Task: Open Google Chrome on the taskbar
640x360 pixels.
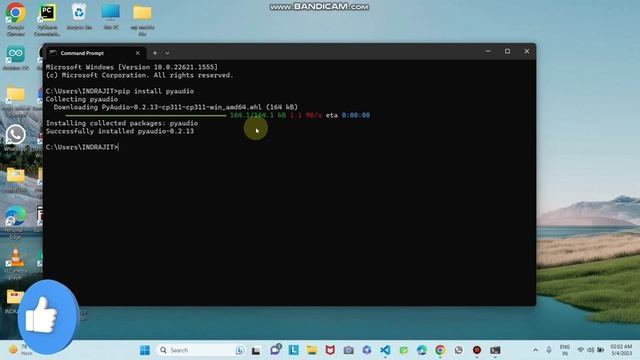Action: 440,350
